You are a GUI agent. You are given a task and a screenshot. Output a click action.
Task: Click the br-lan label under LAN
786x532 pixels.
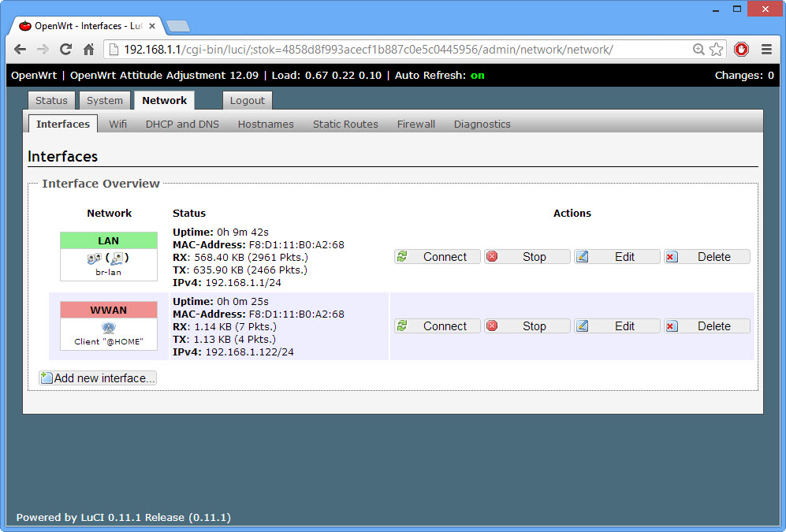(x=108, y=272)
